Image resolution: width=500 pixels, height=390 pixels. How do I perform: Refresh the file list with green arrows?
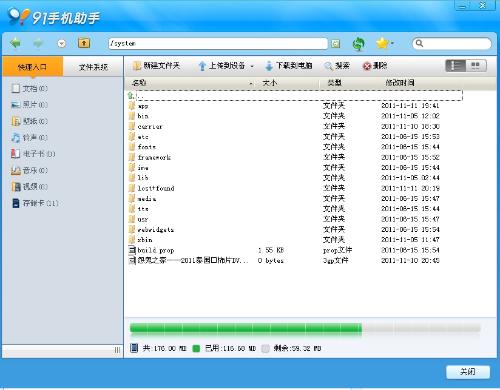(359, 44)
